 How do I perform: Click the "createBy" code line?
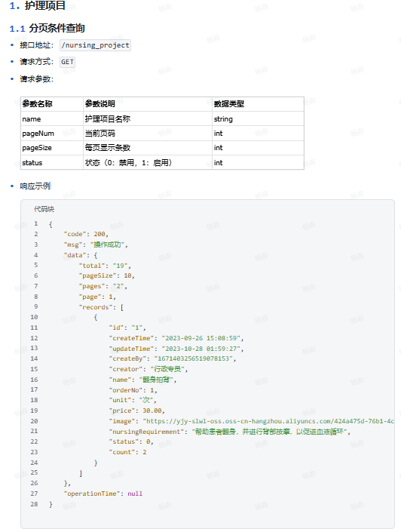173,358
